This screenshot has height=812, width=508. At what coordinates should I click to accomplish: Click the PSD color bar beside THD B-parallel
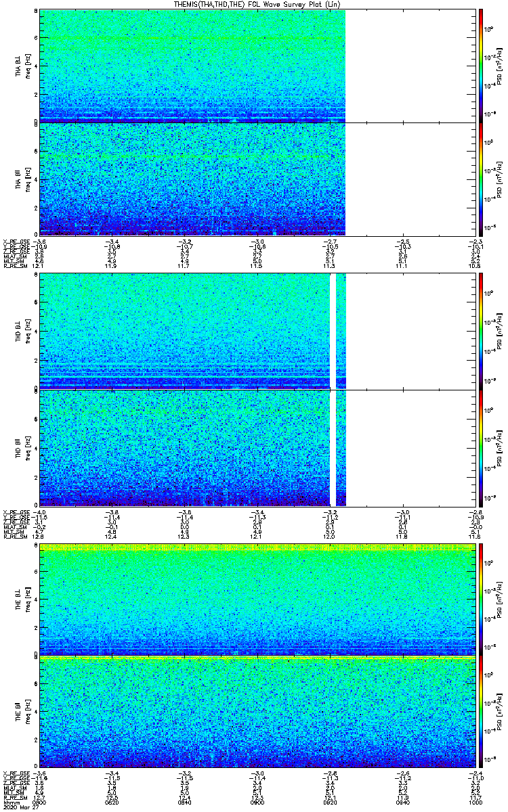481,448
